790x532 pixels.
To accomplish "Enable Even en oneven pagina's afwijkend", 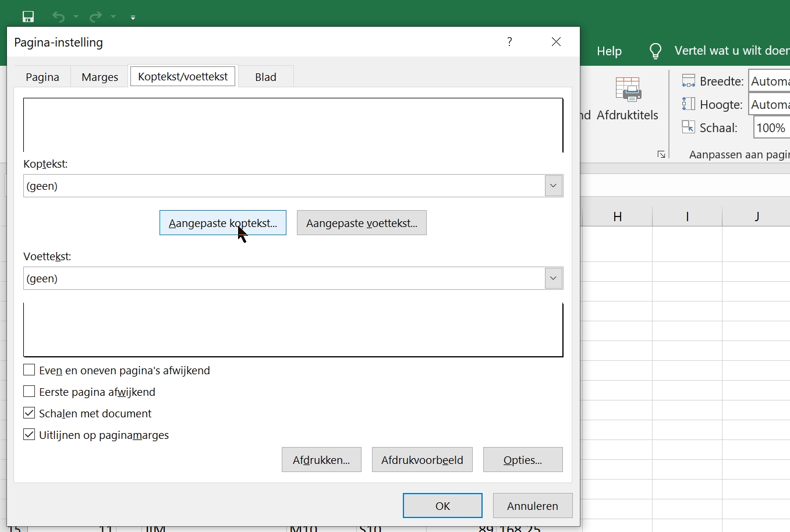I will tap(29, 370).
